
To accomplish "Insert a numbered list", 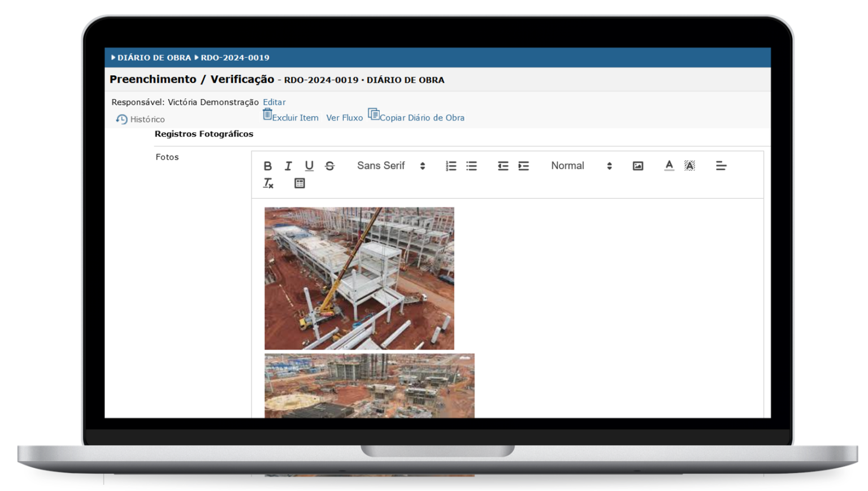I will (451, 166).
